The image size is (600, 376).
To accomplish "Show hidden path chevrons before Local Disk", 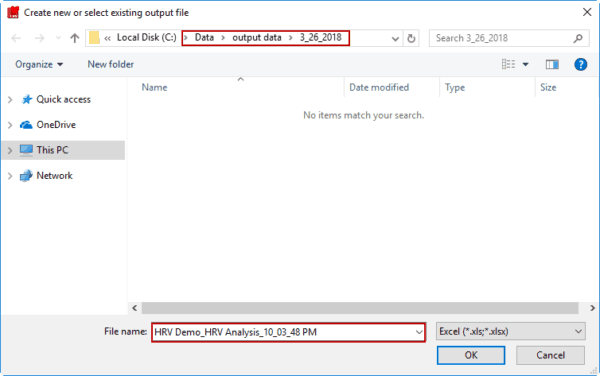I will coord(108,38).
